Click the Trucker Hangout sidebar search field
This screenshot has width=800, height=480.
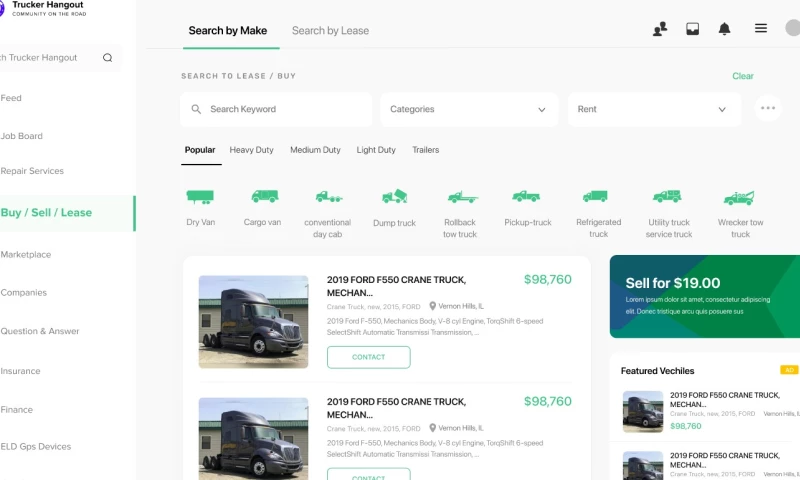point(60,58)
